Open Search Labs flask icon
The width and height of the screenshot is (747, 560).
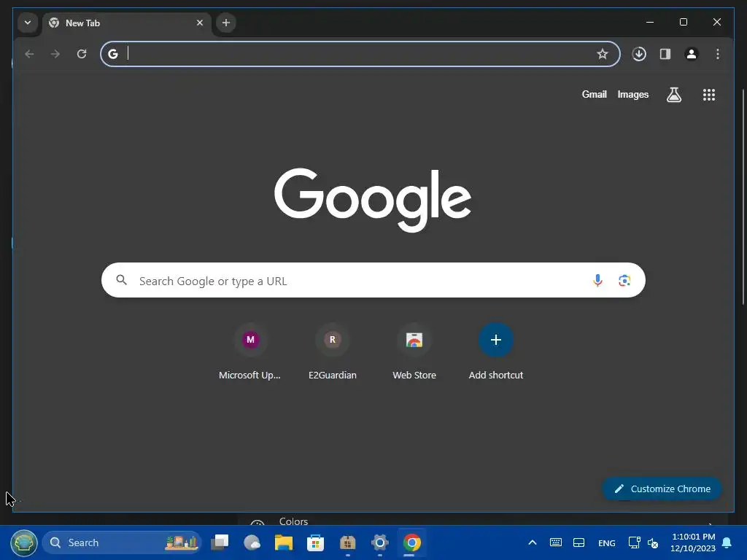pos(673,95)
